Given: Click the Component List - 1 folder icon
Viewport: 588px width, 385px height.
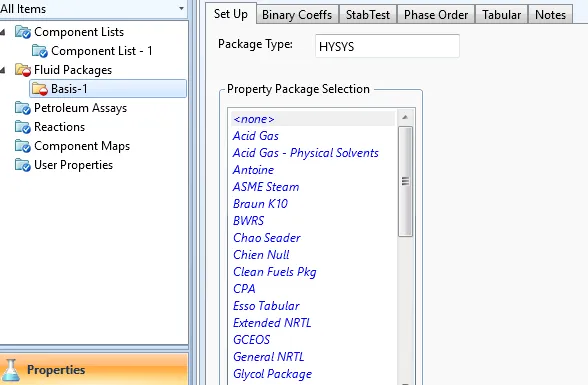Looking at the screenshot, I should point(40,51).
